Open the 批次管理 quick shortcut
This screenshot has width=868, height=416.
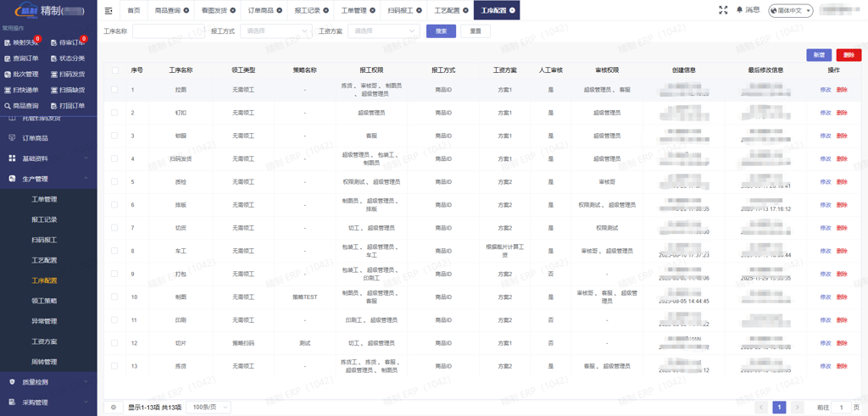[22, 74]
